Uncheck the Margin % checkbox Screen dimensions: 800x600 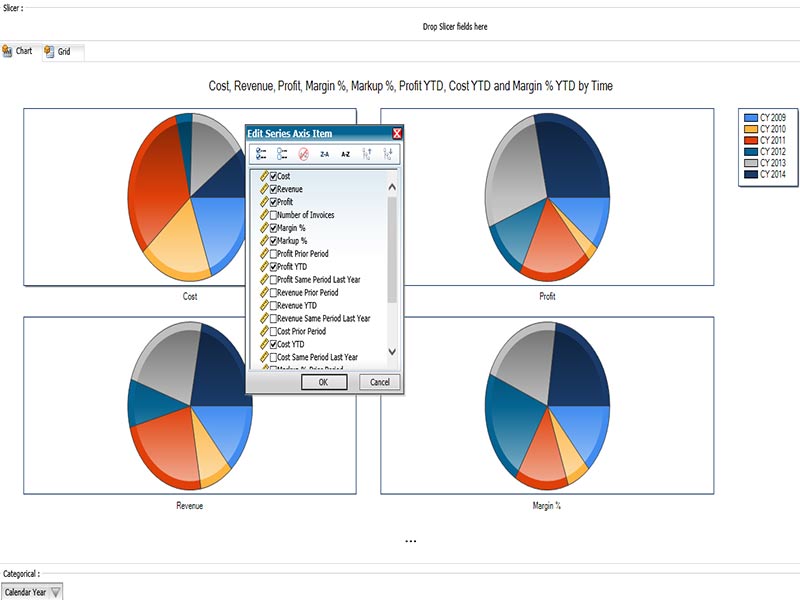[x=273, y=228]
